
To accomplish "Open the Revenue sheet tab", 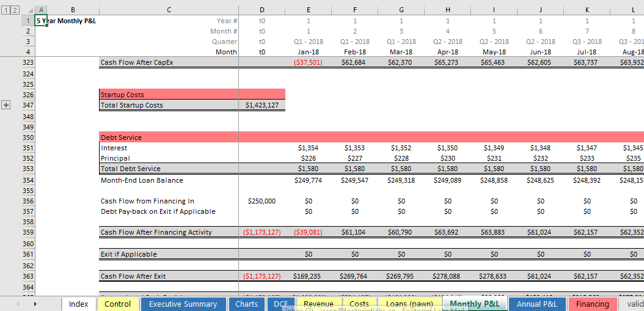I will click(318, 304).
